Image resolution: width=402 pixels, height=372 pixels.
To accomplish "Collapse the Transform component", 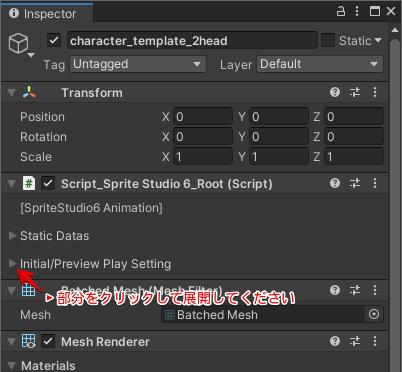I will [12, 93].
